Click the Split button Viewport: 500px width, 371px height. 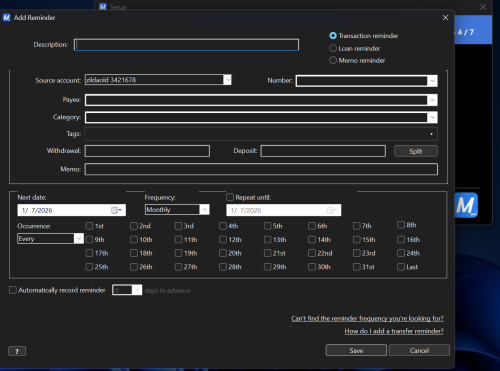pyautogui.click(x=416, y=151)
